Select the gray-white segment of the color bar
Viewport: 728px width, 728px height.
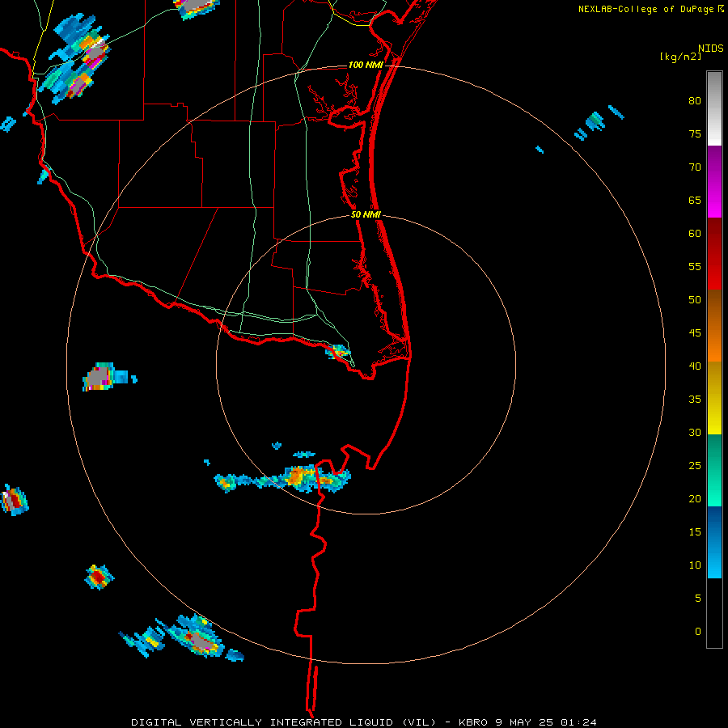(x=714, y=108)
